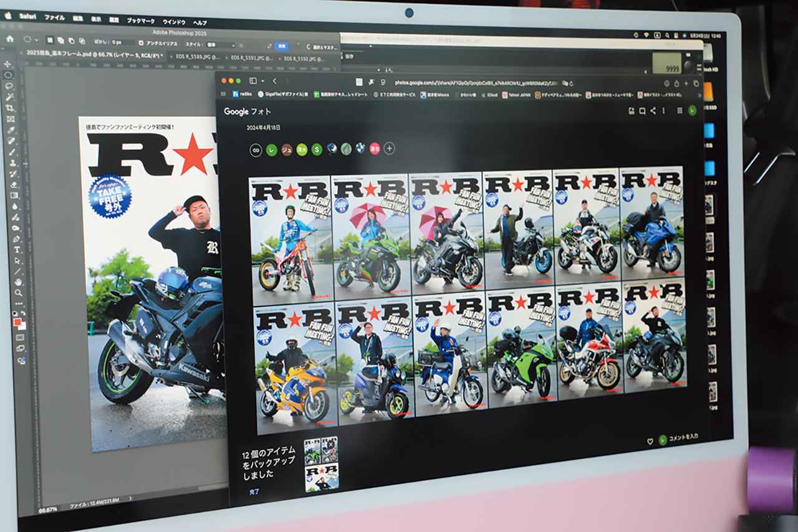This screenshot has height=532, width=798.
Task: Select the Gradient tool
Action: pyautogui.click(x=14, y=194)
